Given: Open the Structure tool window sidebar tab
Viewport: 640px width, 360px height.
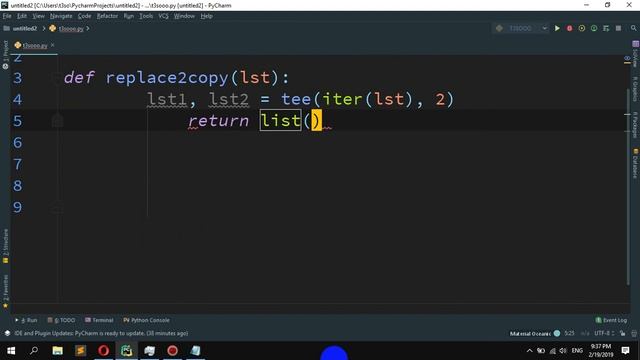Looking at the screenshot, I should click(x=5, y=245).
